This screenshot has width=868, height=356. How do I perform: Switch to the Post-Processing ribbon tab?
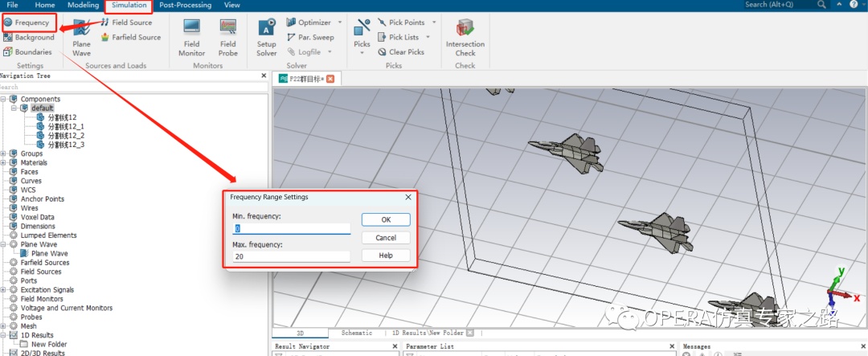[186, 5]
